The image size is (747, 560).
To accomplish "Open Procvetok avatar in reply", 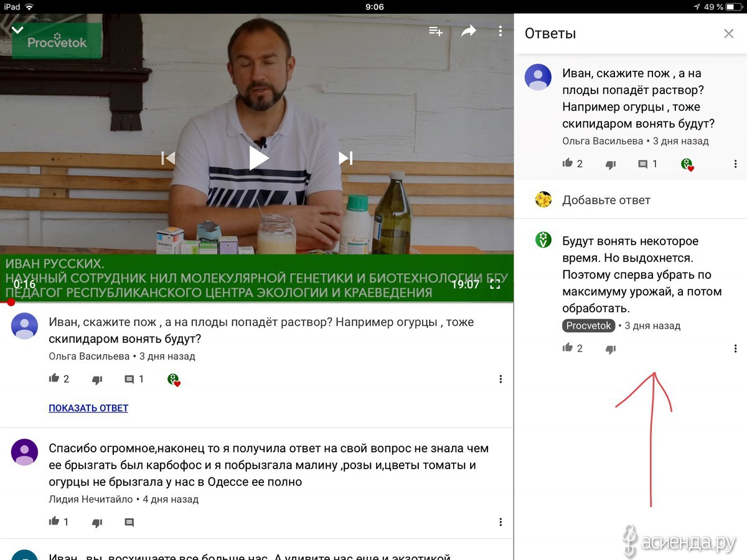I will [543, 239].
